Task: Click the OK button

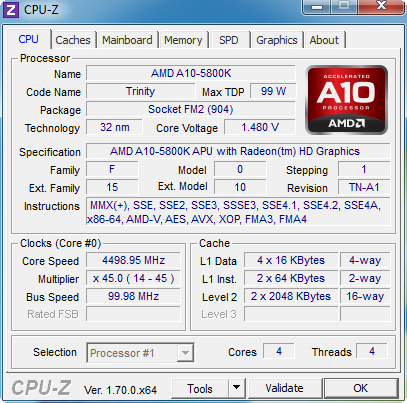Action: [361, 388]
